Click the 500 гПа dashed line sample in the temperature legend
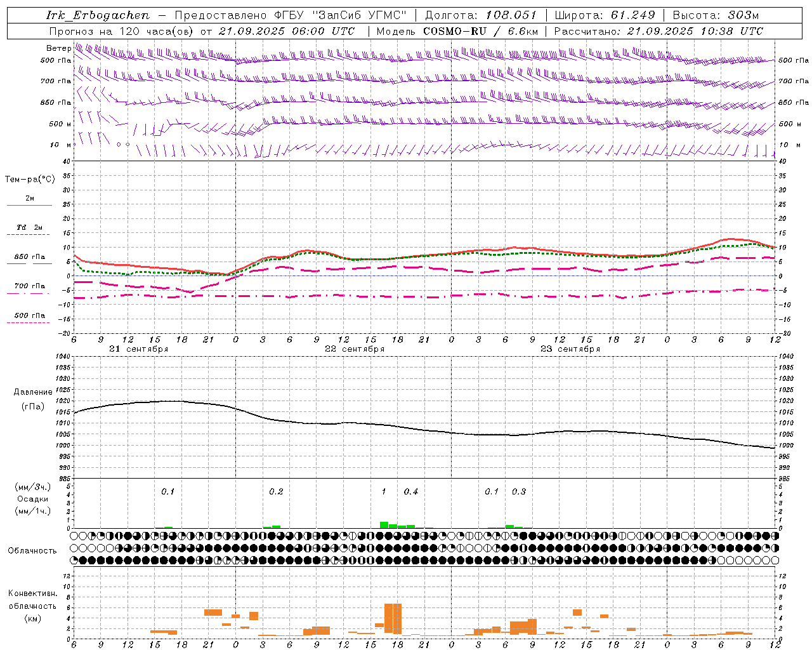812x650 pixels. [28, 322]
